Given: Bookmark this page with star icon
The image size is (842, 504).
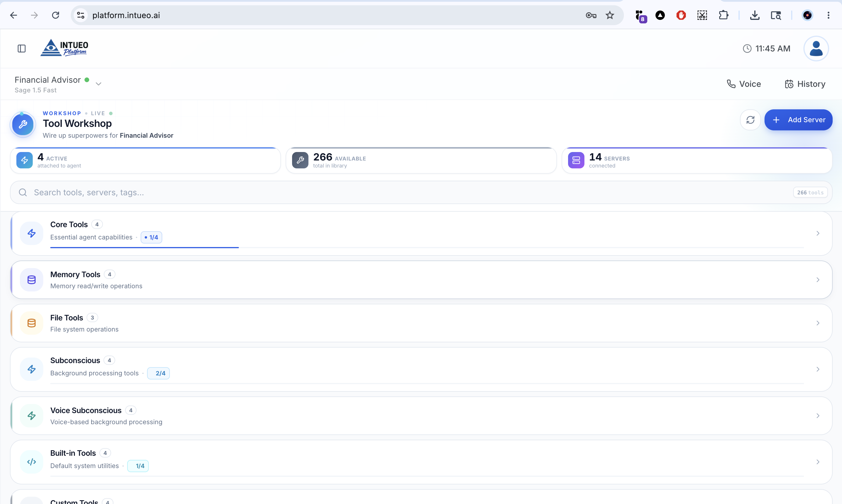Looking at the screenshot, I should (x=610, y=15).
